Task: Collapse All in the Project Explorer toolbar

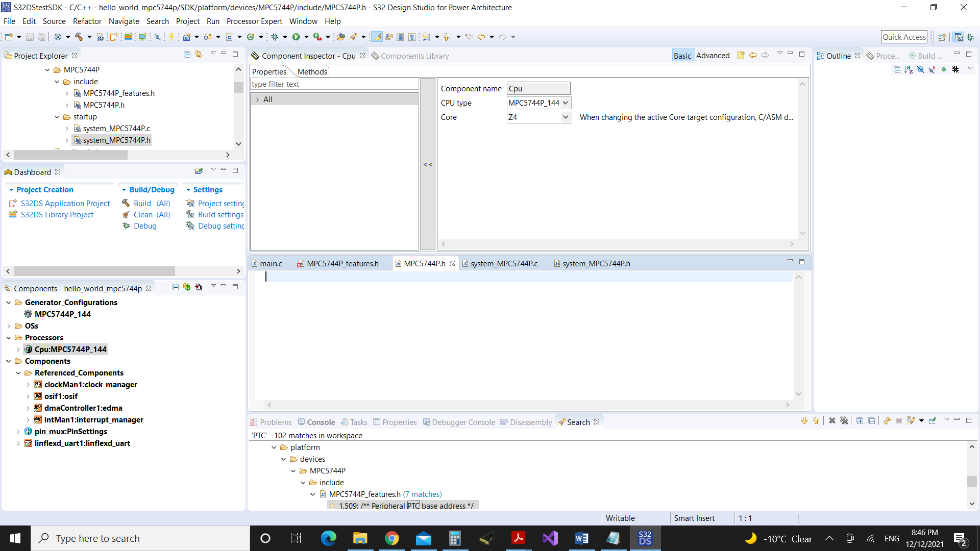Action: click(187, 55)
